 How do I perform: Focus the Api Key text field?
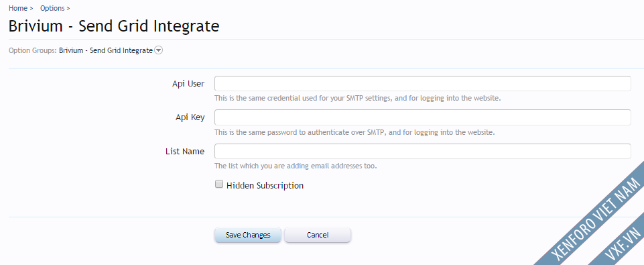(423, 117)
